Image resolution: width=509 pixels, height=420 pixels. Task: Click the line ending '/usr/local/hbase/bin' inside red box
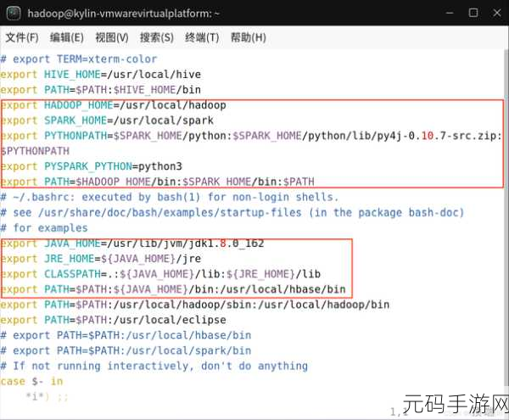tap(173, 289)
